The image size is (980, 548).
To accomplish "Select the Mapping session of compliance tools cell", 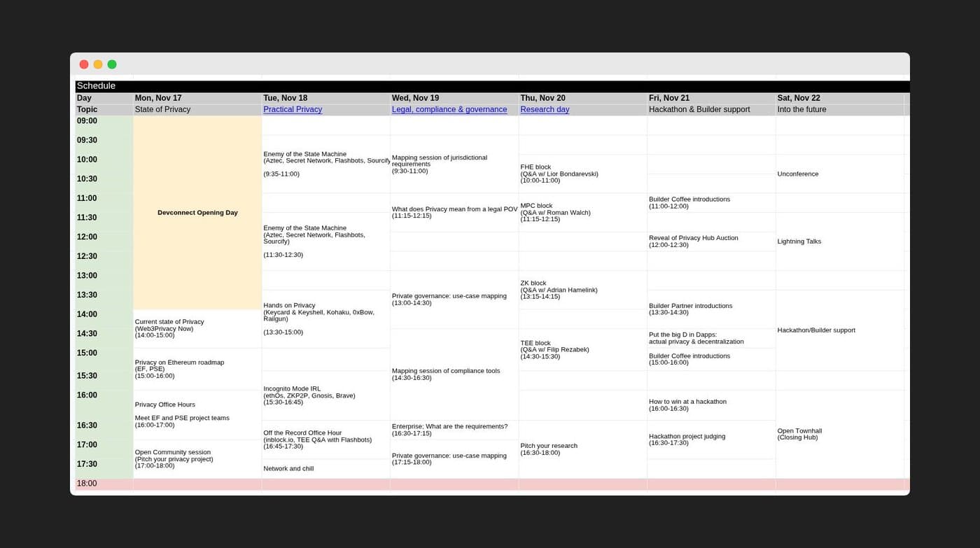I will pos(446,374).
